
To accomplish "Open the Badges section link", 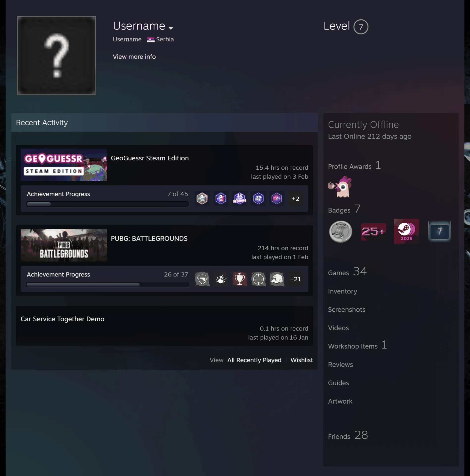I will (344, 209).
